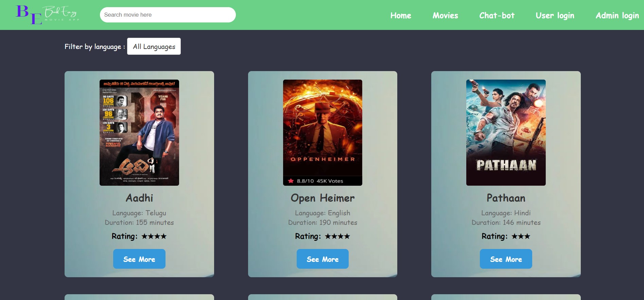This screenshot has width=644, height=300.
Task: Click Language: Hindi text
Action: pos(506,213)
